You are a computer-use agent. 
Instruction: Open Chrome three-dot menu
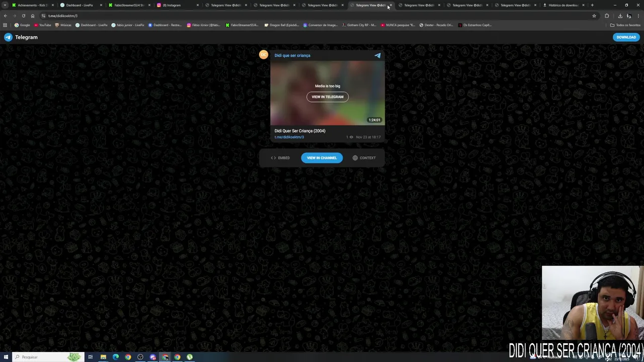click(x=638, y=16)
